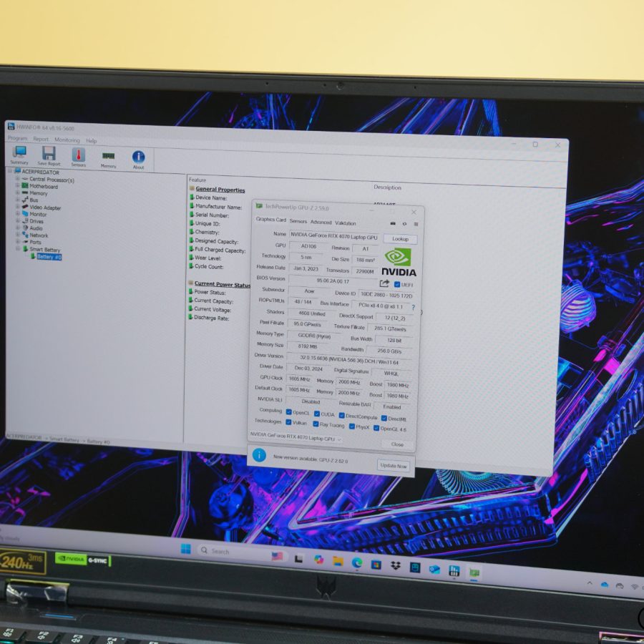The image size is (644, 644).
Task: Switch to the Advanced tab in GPU-Z
Action: pyautogui.click(x=321, y=223)
